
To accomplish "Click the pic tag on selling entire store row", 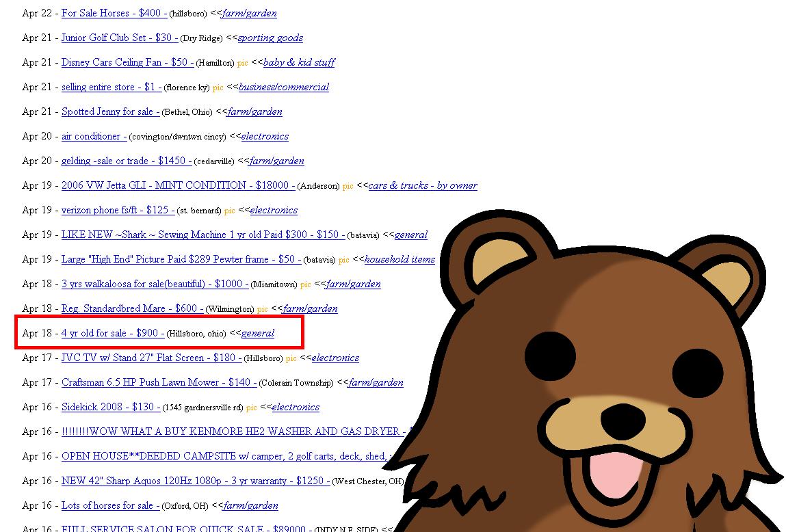I will click(218, 88).
